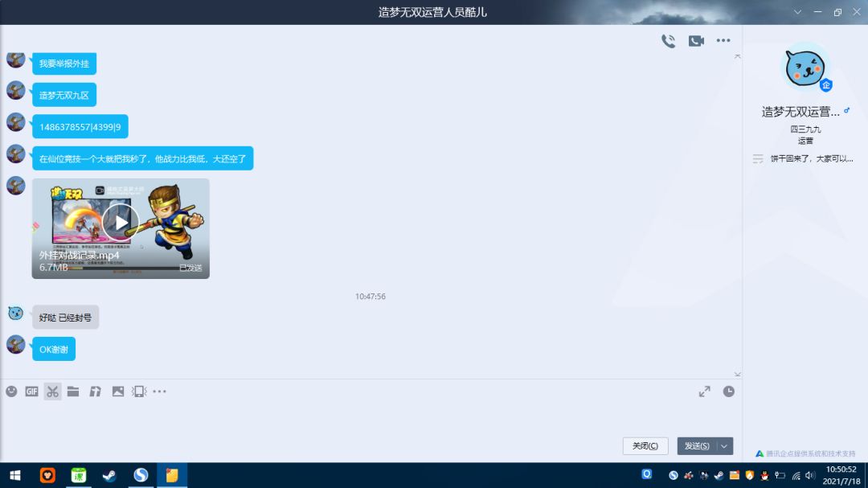Click the window shake icon
The image size is (868, 488).
click(139, 392)
